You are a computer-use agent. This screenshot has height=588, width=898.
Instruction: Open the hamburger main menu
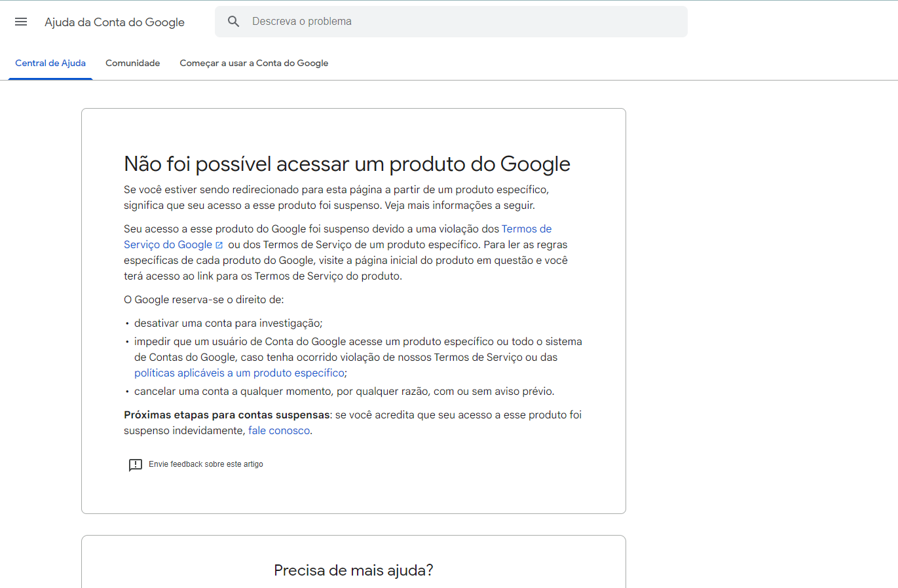click(21, 22)
